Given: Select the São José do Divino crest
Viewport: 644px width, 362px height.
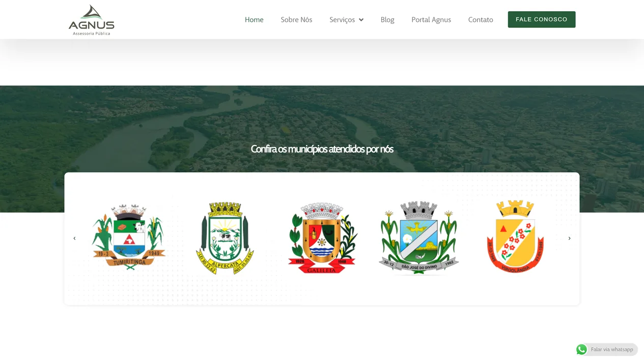Looking at the screenshot, I should 418,238.
